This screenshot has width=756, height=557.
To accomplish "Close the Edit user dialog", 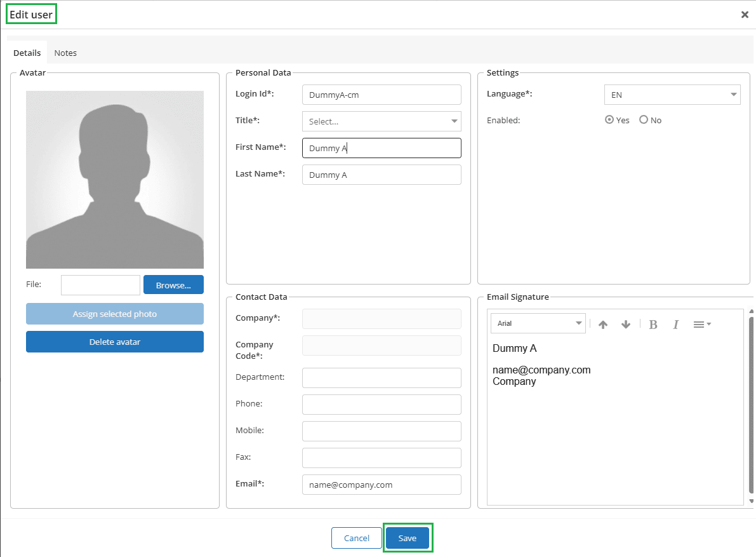I will (x=745, y=15).
